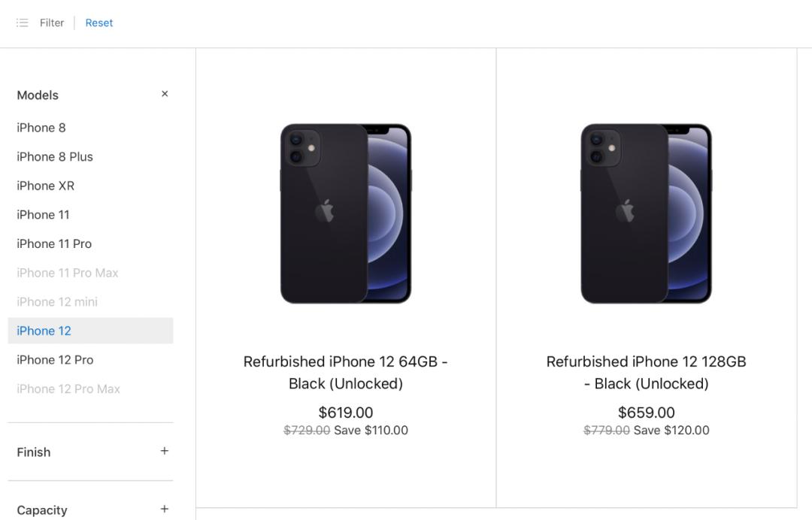
Task: Close the Models filter with the × icon
Action: [165, 94]
